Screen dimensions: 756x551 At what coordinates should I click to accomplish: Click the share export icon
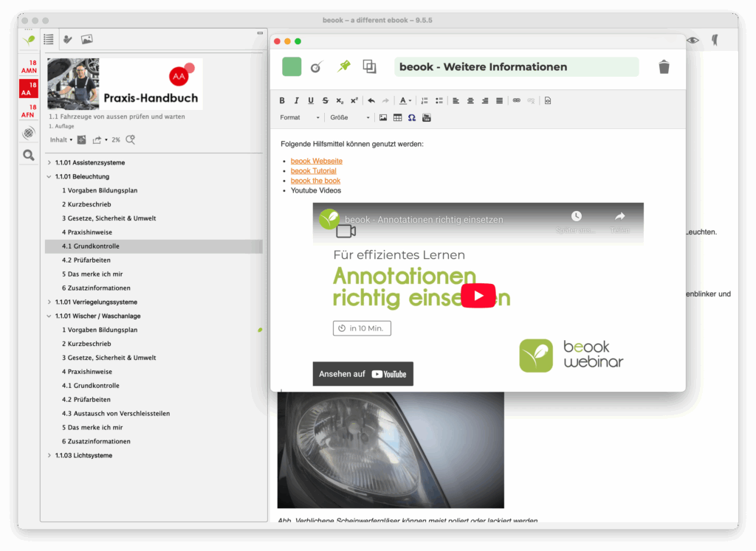97,139
